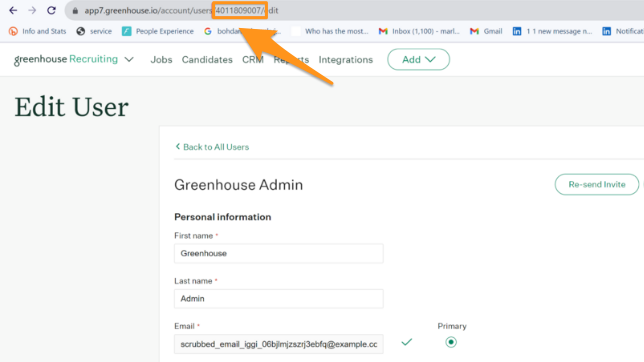Viewport: 644px width, 362px height.
Task: Open the Add dropdown button
Action: tap(419, 60)
